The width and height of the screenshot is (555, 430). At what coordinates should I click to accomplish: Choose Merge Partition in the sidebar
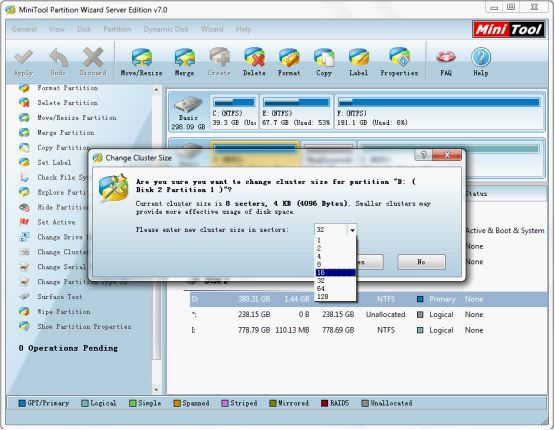[x=66, y=133]
